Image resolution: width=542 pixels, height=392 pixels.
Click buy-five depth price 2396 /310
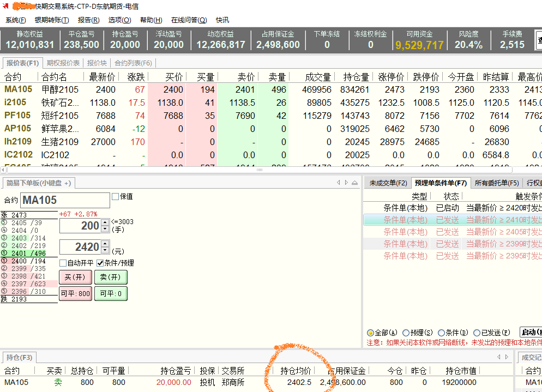click(29, 291)
